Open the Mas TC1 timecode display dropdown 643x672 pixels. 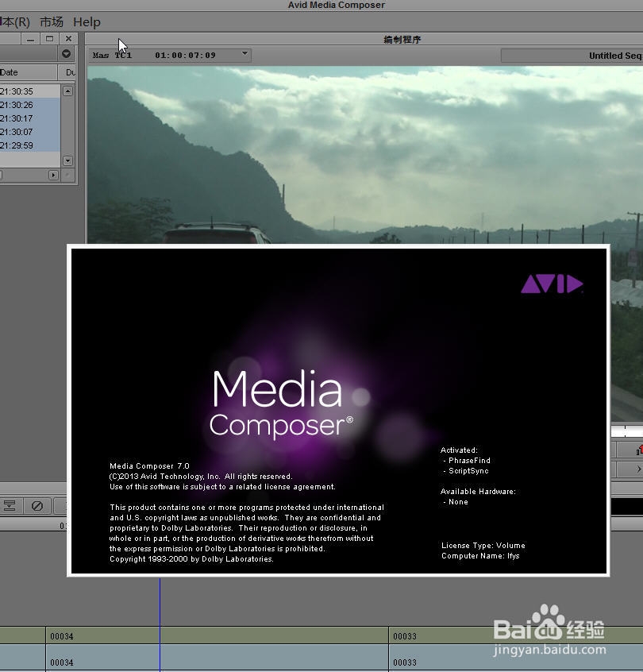click(x=170, y=56)
